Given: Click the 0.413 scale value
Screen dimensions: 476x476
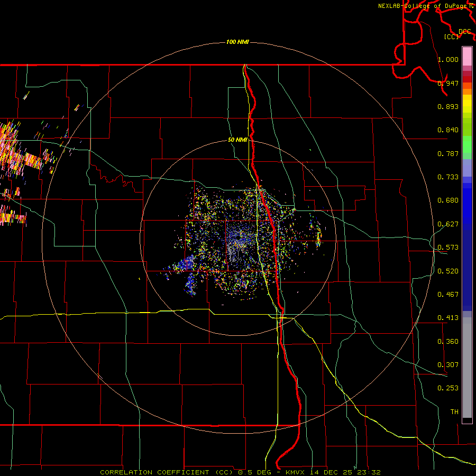Looking at the screenshot, I should pyautogui.click(x=448, y=318).
